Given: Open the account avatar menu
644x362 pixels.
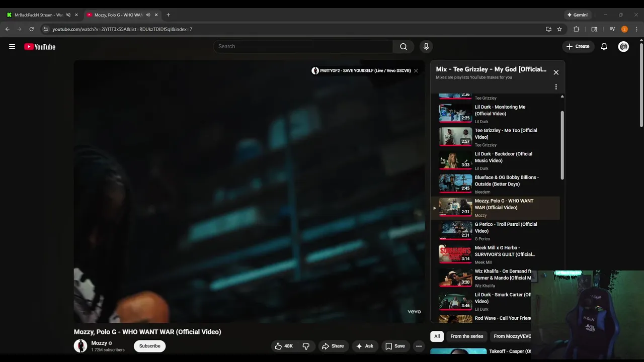Looking at the screenshot, I should [x=623, y=47].
